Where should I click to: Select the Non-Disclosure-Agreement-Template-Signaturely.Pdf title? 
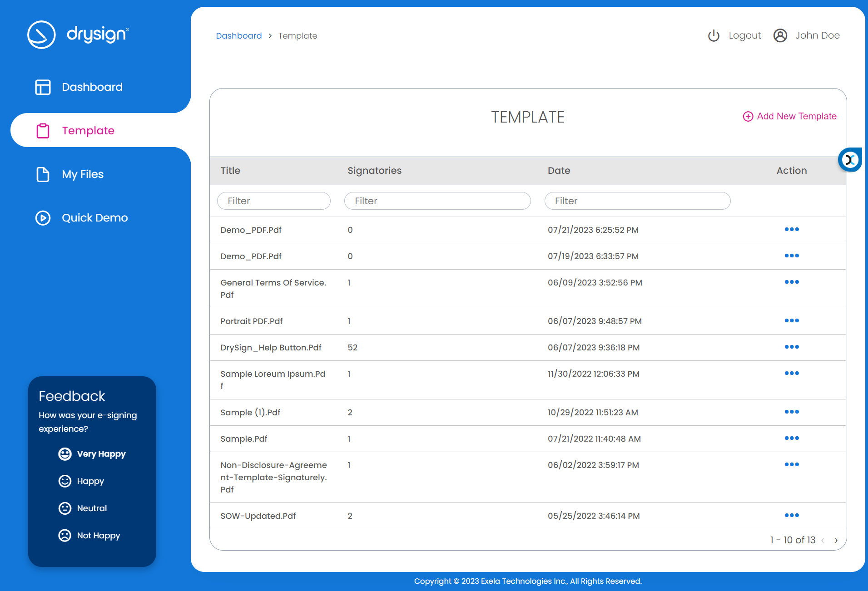click(x=274, y=478)
